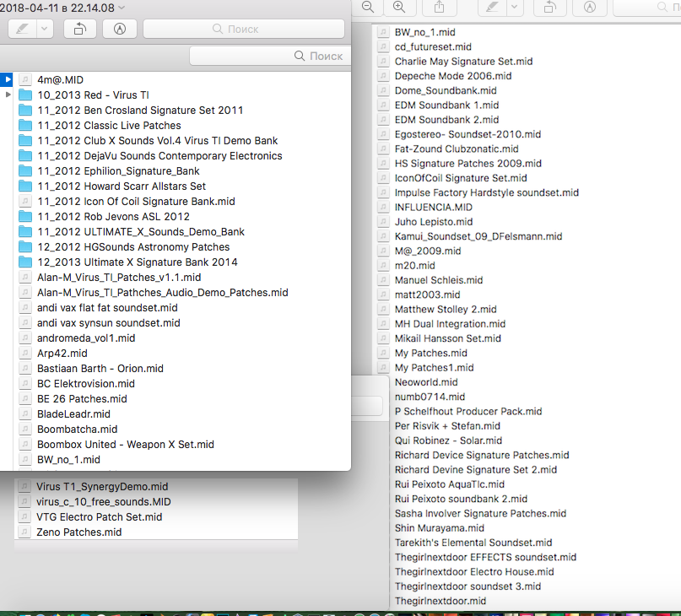This screenshot has width=681, height=616.
Task: Click file icon beside Zeno Patches.mid
Action: click(24, 532)
